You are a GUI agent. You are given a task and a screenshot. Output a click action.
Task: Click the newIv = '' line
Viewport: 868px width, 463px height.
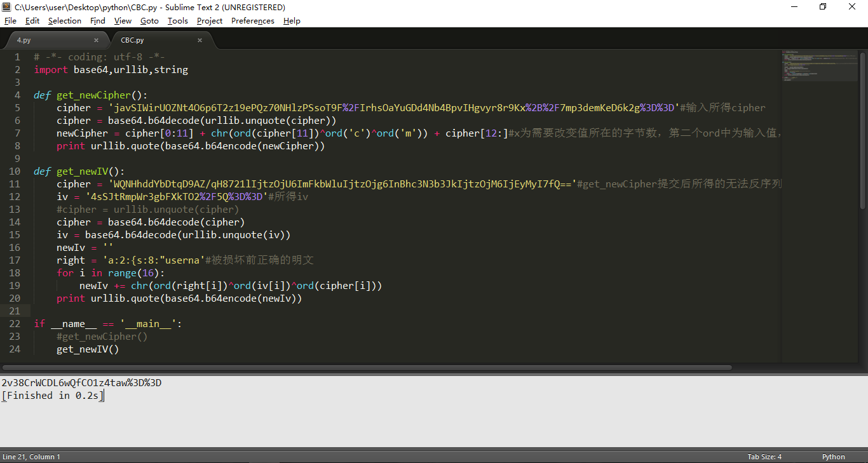tap(85, 248)
